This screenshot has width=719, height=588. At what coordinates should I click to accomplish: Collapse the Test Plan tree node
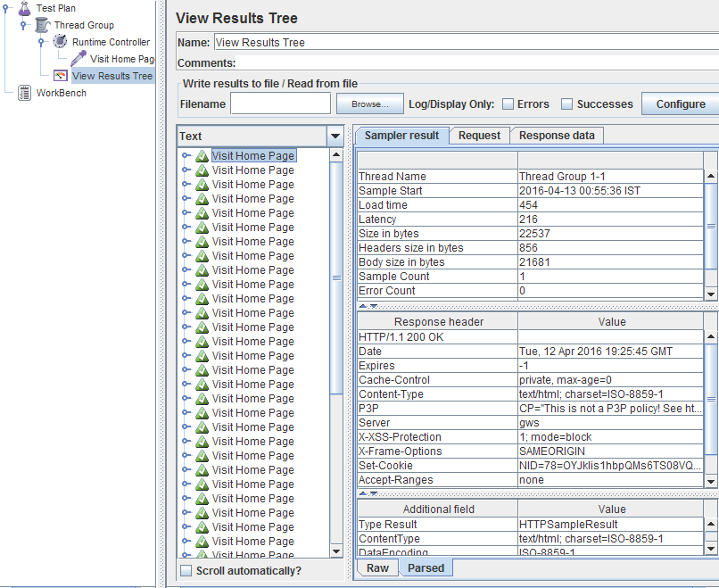pos(5,8)
